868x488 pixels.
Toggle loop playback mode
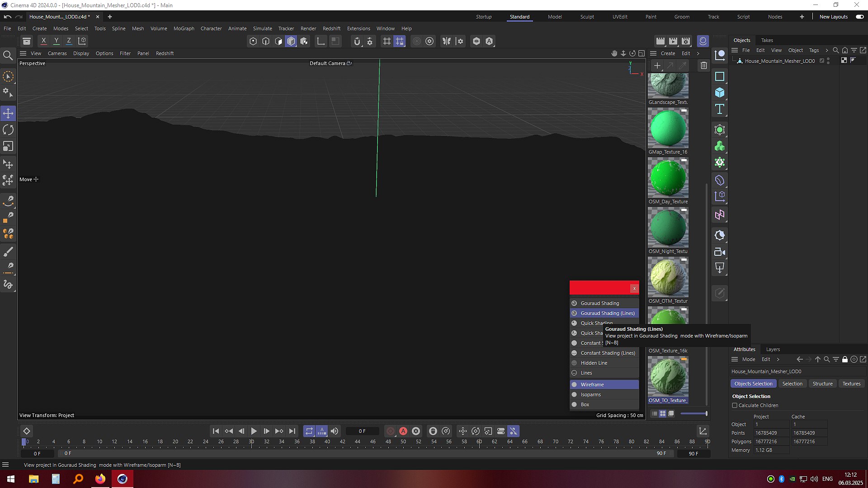(x=309, y=431)
